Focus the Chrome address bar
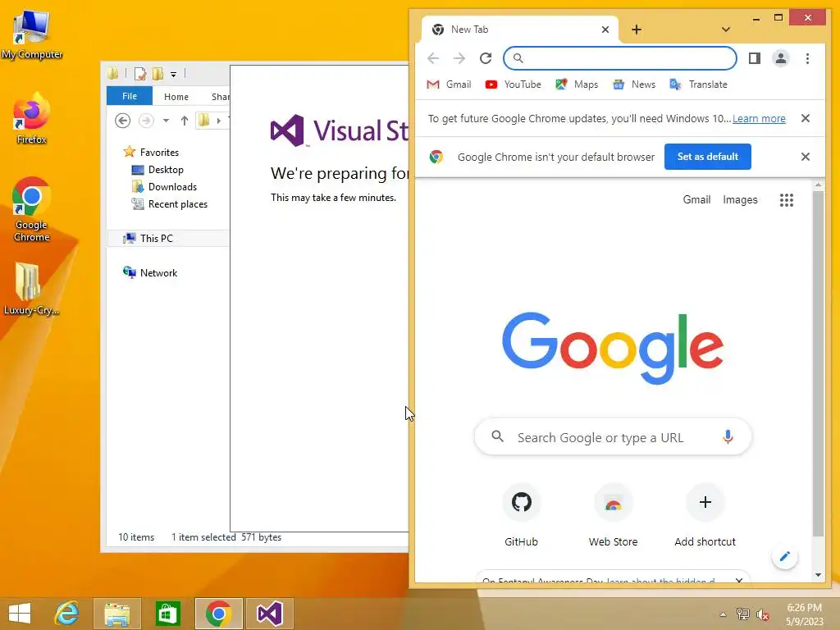Viewport: 840px width, 630px height. click(620, 58)
